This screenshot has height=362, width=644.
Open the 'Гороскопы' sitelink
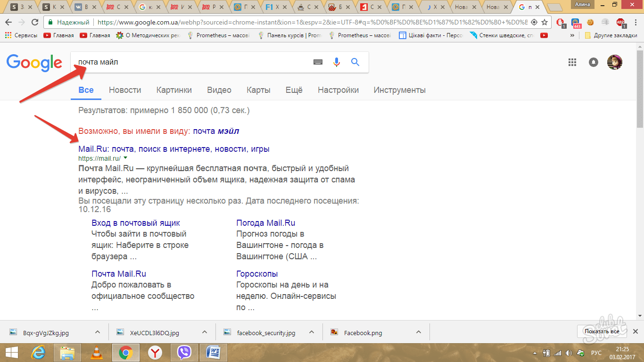(x=257, y=274)
